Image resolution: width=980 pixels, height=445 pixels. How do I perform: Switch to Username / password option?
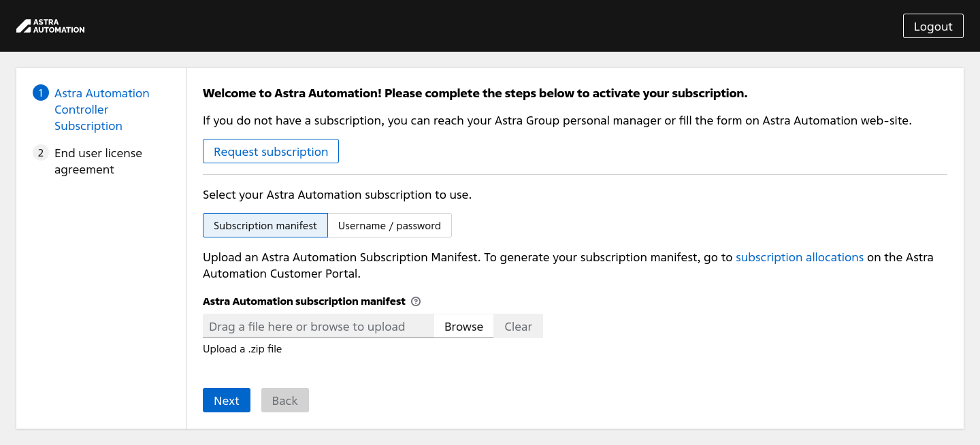click(x=389, y=226)
